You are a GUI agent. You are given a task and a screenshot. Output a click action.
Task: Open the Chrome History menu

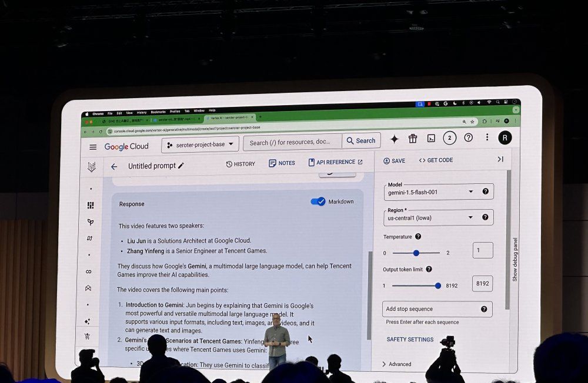141,112
